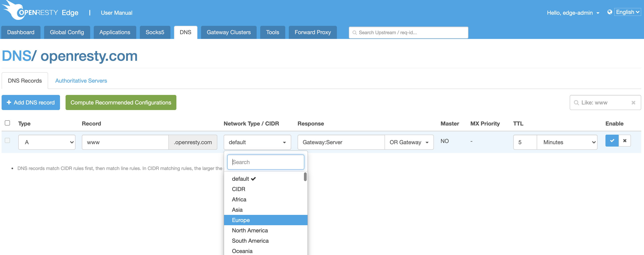Click the Record column header
The height and width of the screenshot is (255, 644).
tap(92, 124)
